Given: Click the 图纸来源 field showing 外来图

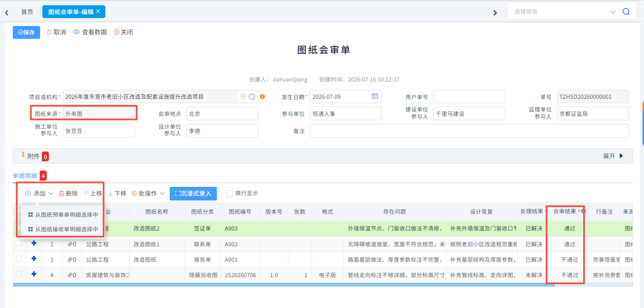Looking at the screenshot, I should (99, 113).
